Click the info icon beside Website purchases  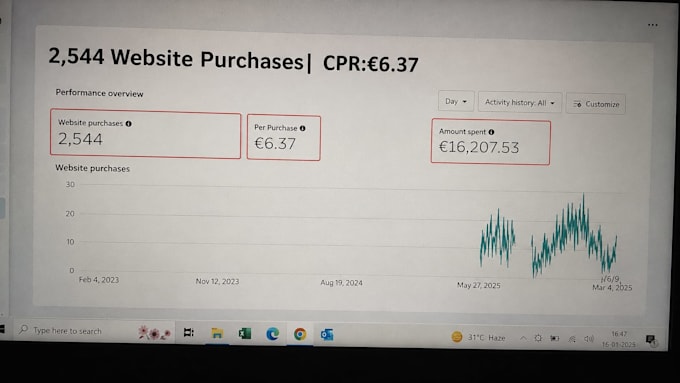click(x=128, y=124)
